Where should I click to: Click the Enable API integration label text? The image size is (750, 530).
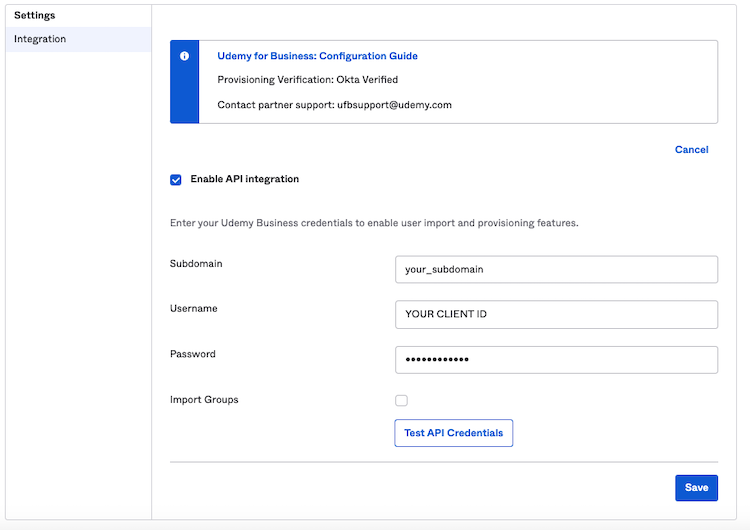tap(244, 180)
